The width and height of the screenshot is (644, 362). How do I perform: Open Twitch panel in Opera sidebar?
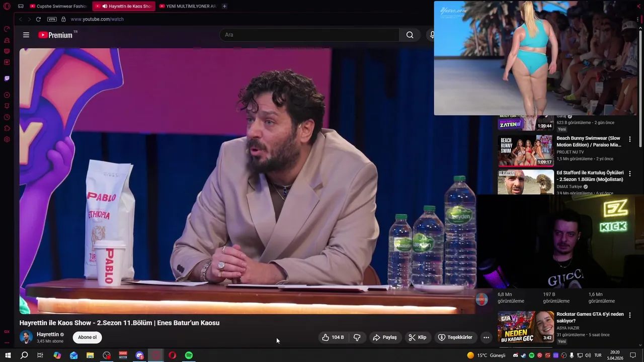7,78
